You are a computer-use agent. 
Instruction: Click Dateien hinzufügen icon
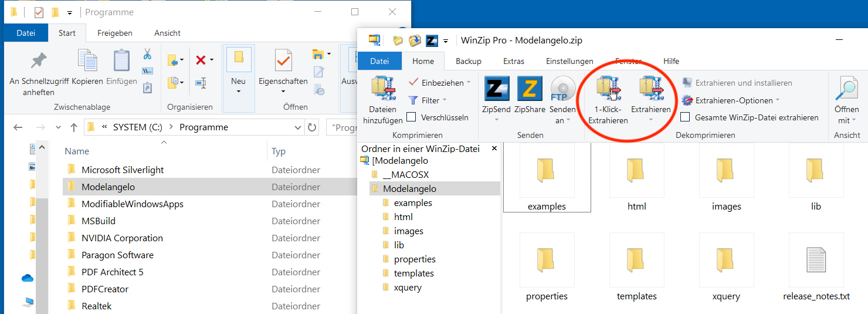(383, 89)
